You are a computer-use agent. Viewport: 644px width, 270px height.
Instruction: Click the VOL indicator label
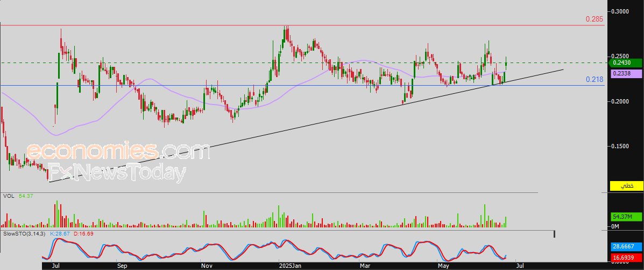click(x=9, y=196)
